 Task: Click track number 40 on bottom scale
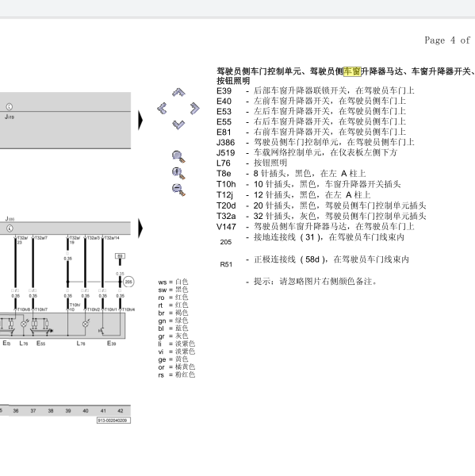tap(86, 411)
